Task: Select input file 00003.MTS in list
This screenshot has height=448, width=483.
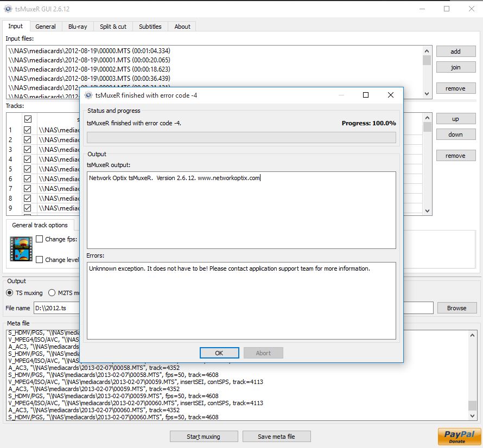Action: [90, 79]
